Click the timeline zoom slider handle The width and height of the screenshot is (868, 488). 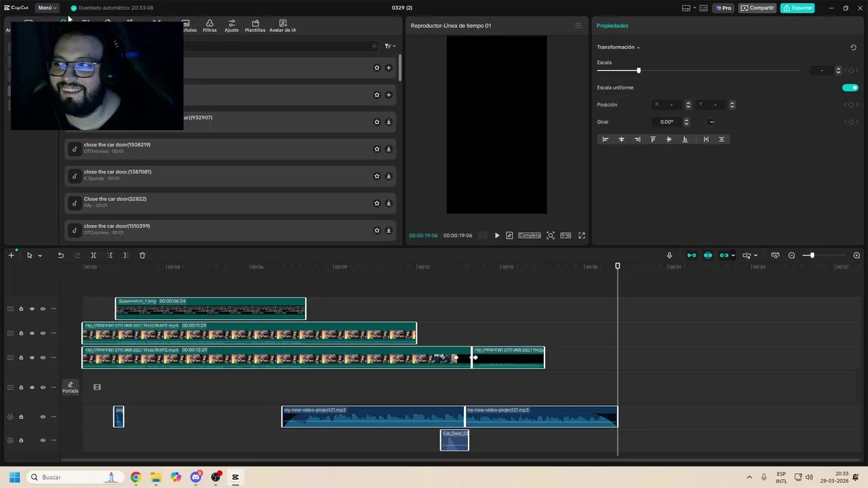pos(812,256)
